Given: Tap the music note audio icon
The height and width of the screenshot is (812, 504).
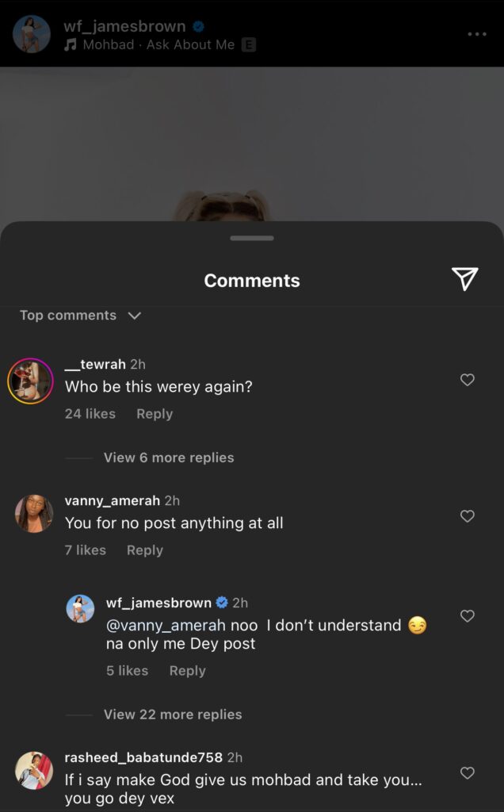Looking at the screenshot, I should 70,44.
